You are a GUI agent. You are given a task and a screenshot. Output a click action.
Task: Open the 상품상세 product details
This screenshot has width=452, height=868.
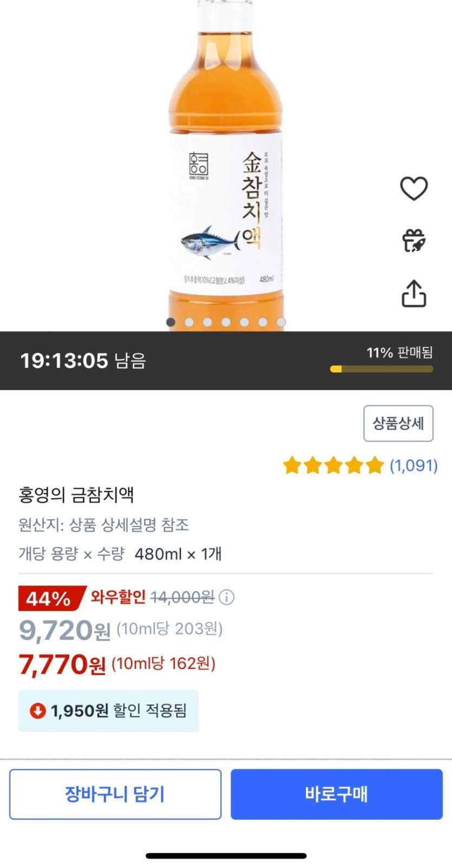coord(398,423)
